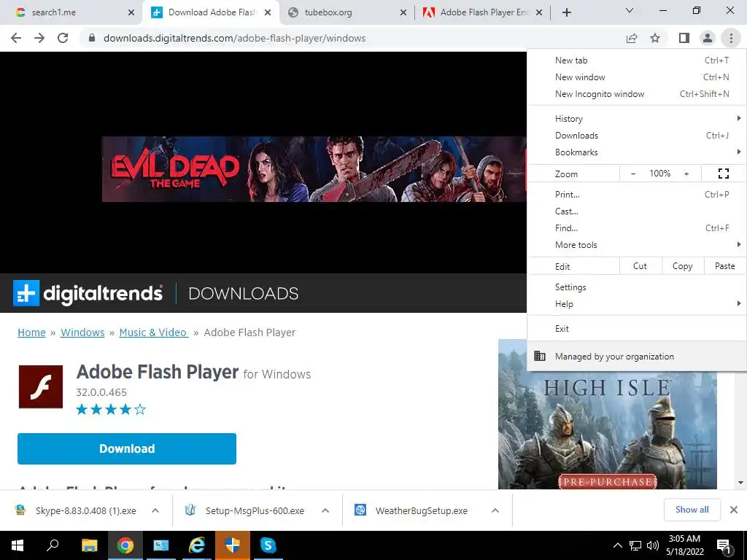Click the Windows breadcrumb link
Image resolution: width=747 pixels, height=560 pixels.
click(x=82, y=332)
